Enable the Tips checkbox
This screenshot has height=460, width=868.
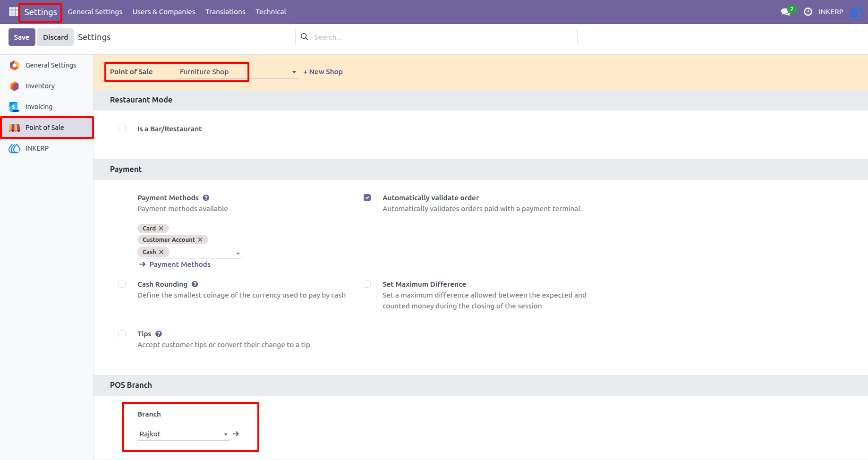click(x=122, y=334)
